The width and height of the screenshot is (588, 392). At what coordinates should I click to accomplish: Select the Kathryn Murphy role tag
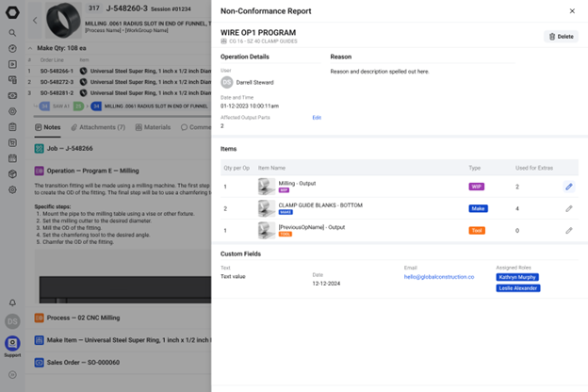pyautogui.click(x=517, y=277)
